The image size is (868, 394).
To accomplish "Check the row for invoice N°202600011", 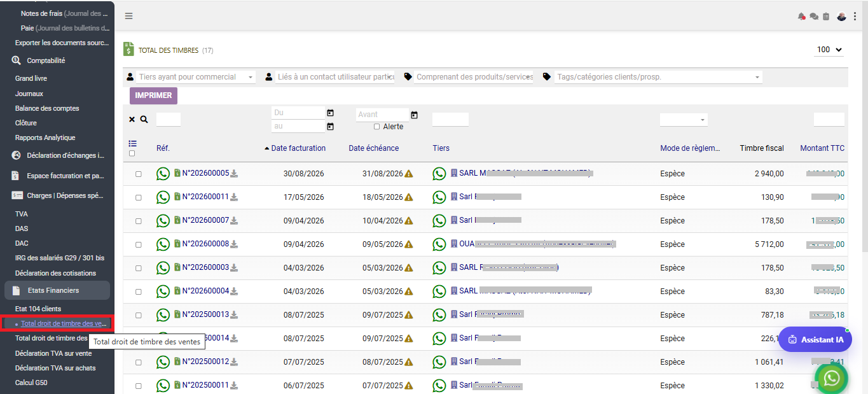I will coord(138,197).
